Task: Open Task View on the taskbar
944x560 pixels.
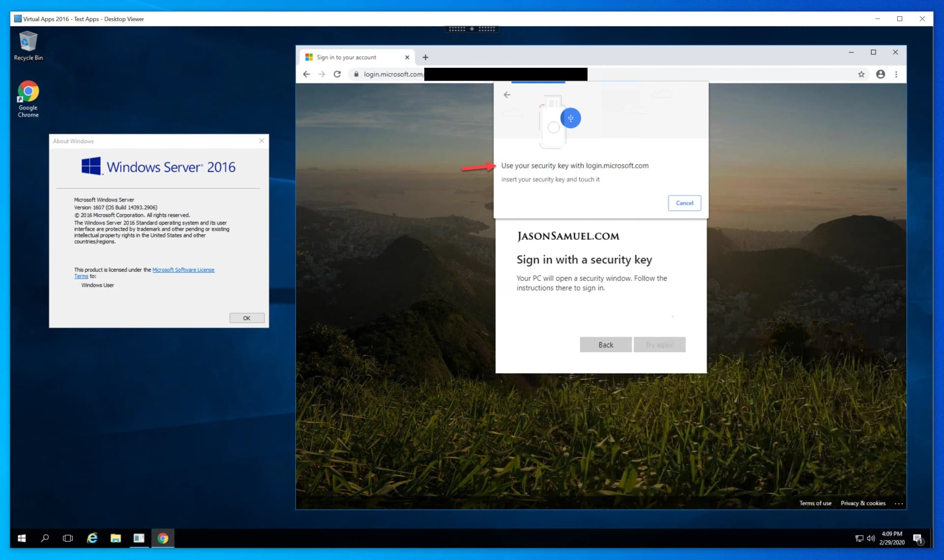Action: tap(68, 538)
